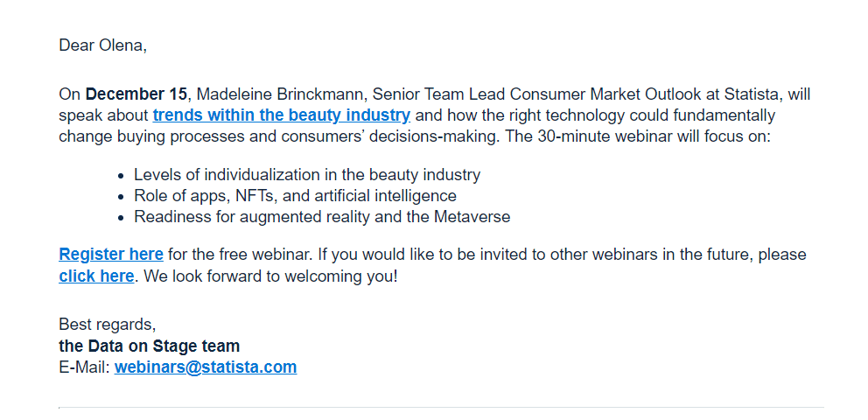Follow the Register here link

[111, 255]
